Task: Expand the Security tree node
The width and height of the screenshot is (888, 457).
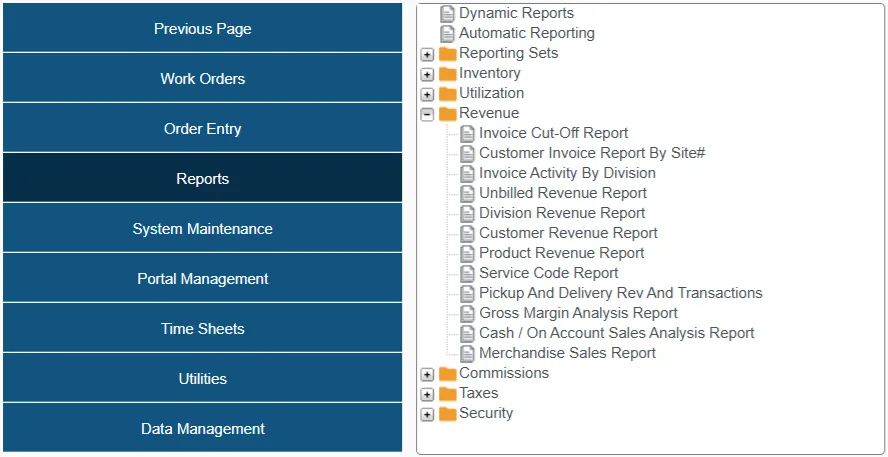Action: pos(428,414)
